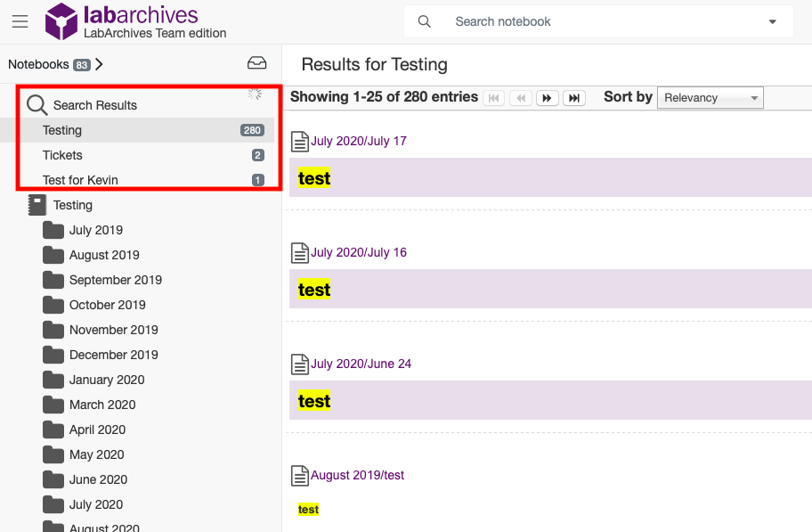812x532 pixels.
Task: Open the August 2019/test result link
Action: coord(357,475)
